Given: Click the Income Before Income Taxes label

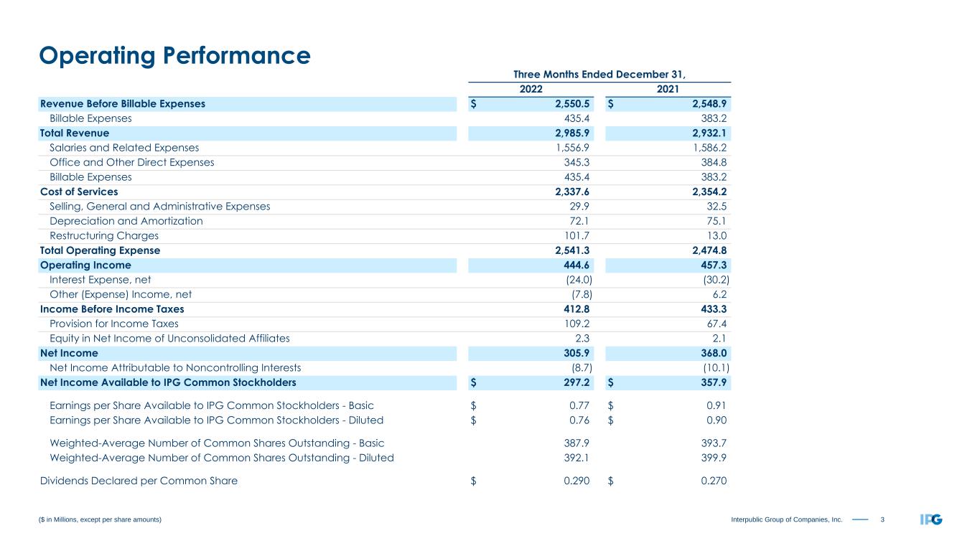Looking at the screenshot, I should [x=112, y=309].
